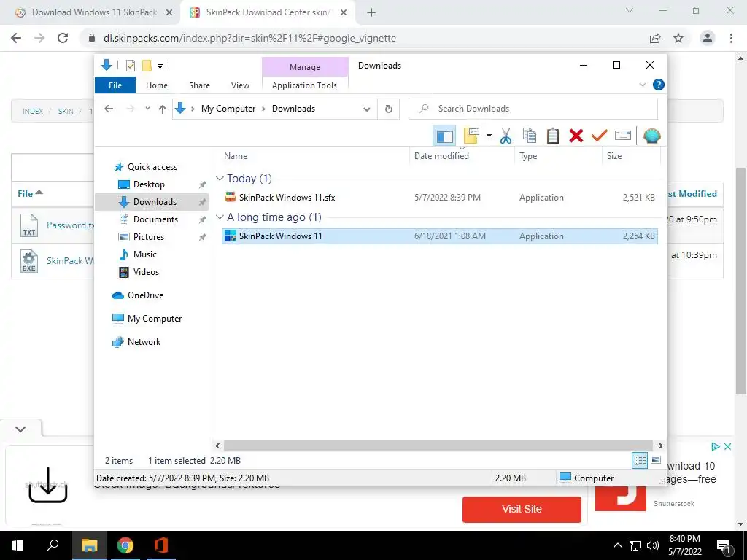747x560 pixels.
Task: Select Quick access in navigation pane
Action: (152, 167)
